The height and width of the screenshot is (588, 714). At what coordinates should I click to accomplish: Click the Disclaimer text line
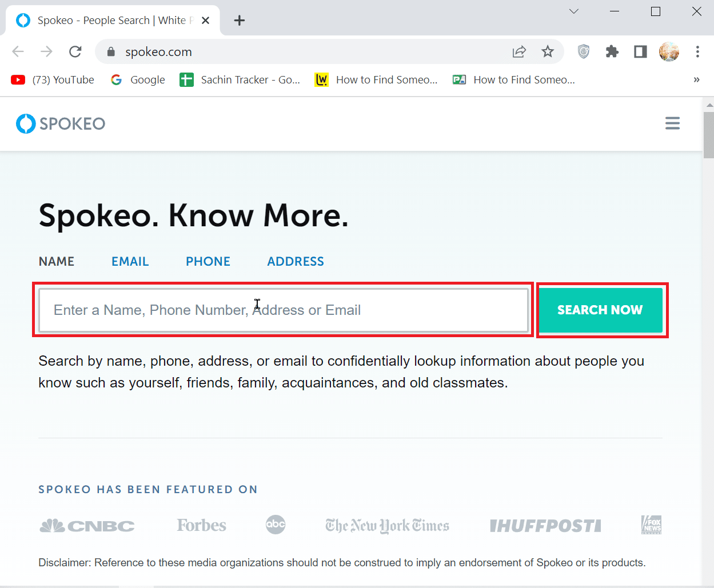(342, 563)
